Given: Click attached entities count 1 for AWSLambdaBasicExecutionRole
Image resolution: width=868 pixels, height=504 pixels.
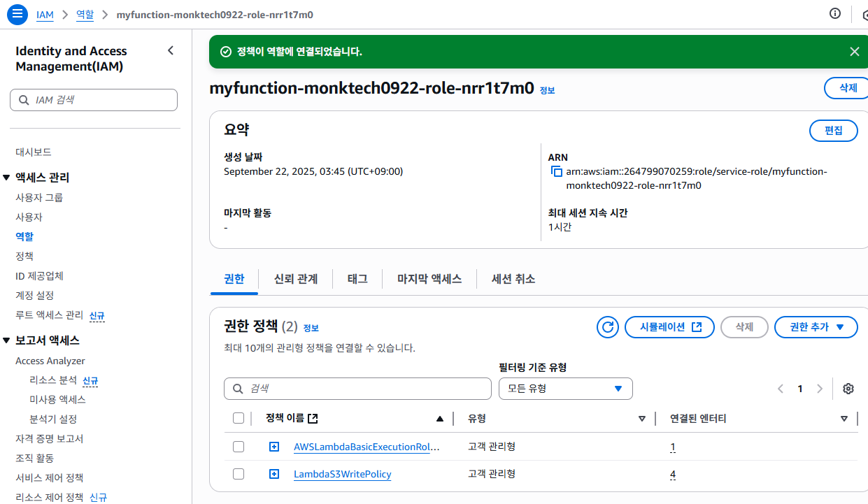Looking at the screenshot, I should point(673,447).
